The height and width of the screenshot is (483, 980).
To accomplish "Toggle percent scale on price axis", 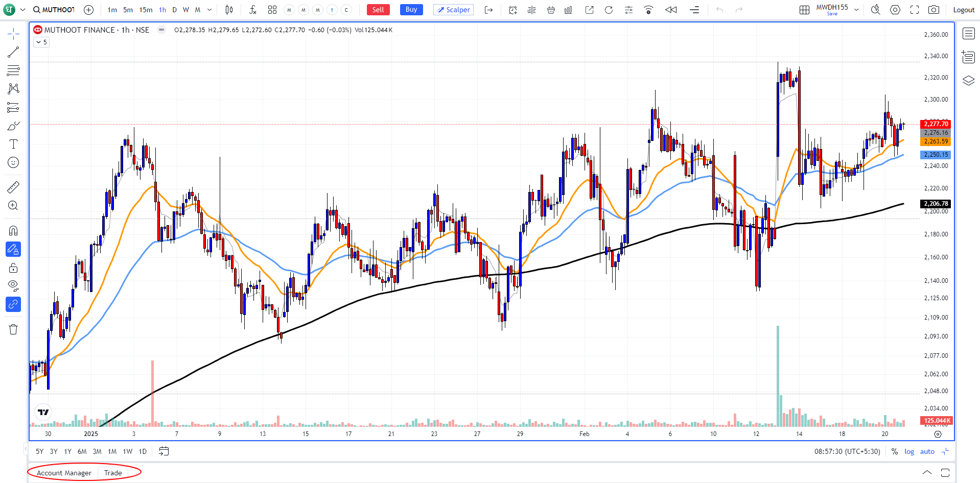I will 894,451.
